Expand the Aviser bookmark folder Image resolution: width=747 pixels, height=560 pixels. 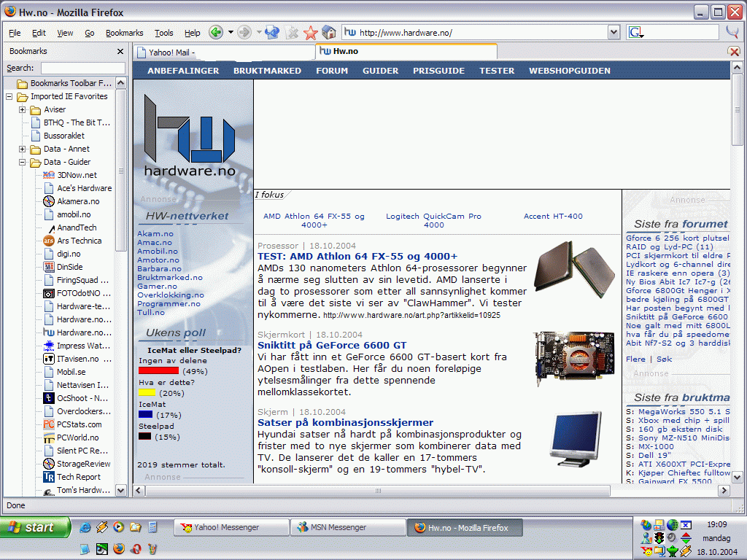(22, 109)
